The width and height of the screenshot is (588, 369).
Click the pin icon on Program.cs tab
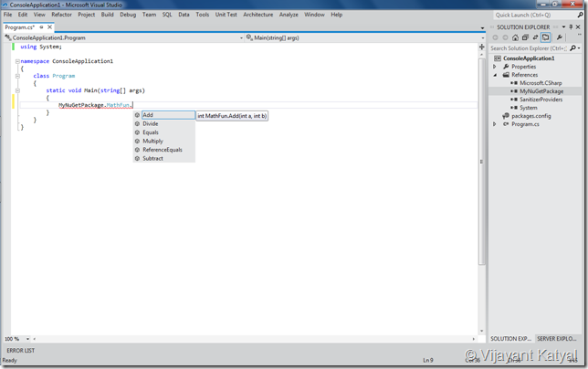point(41,27)
